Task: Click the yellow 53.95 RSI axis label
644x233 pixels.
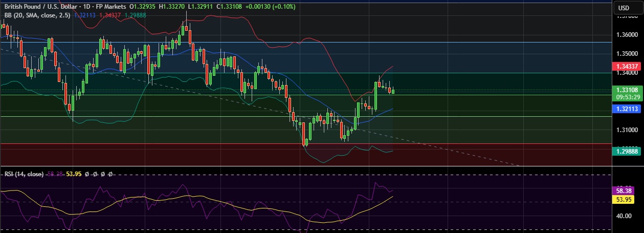Action: tap(627, 199)
